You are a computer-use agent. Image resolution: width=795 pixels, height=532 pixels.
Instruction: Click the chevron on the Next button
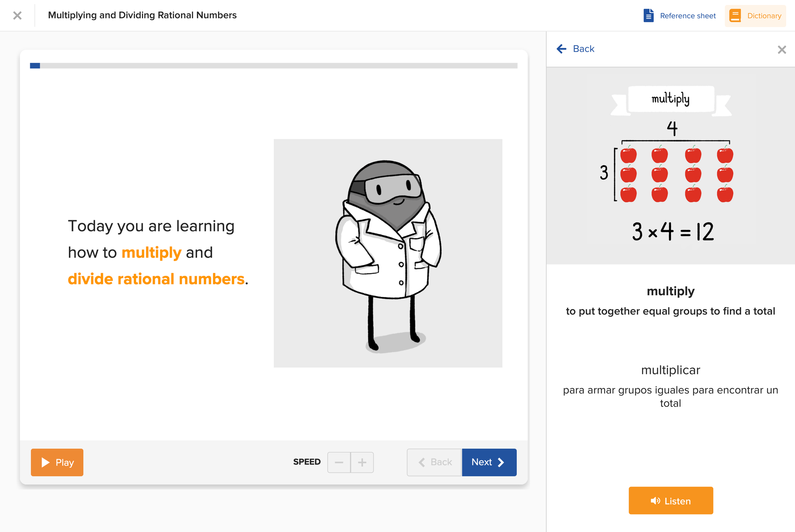coord(501,462)
